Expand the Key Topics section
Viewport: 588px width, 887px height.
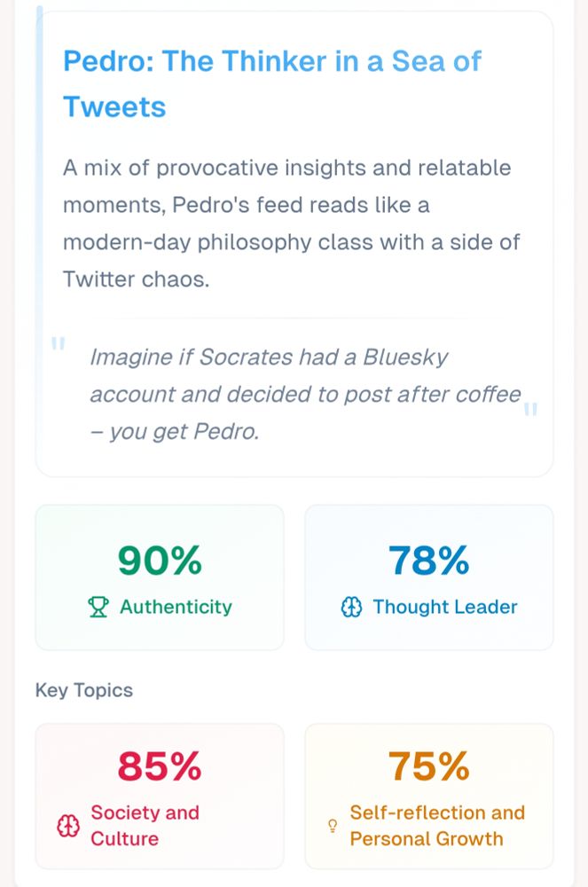click(x=83, y=689)
